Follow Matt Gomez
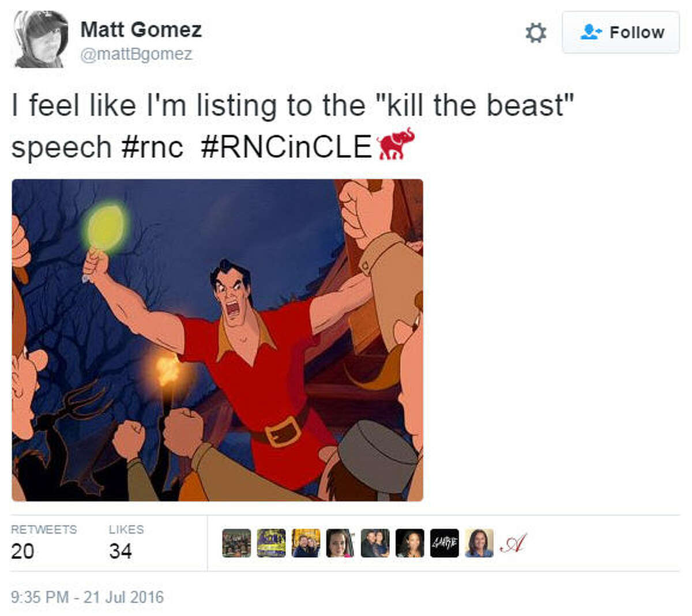 (621, 32)
